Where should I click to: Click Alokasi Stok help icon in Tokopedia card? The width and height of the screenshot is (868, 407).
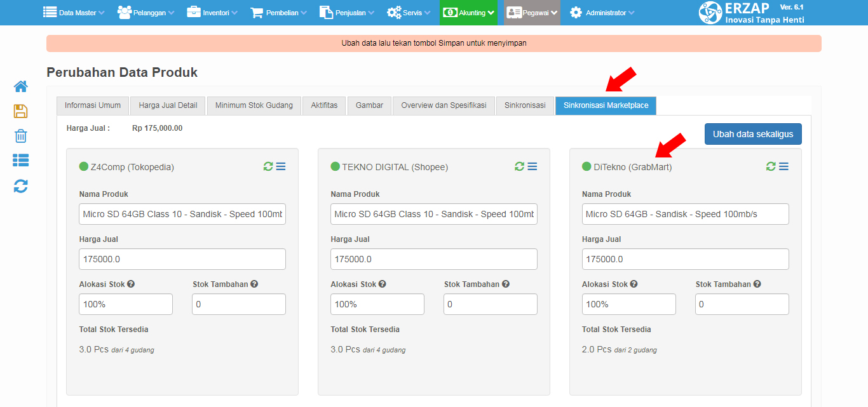(x=131, y=284)
